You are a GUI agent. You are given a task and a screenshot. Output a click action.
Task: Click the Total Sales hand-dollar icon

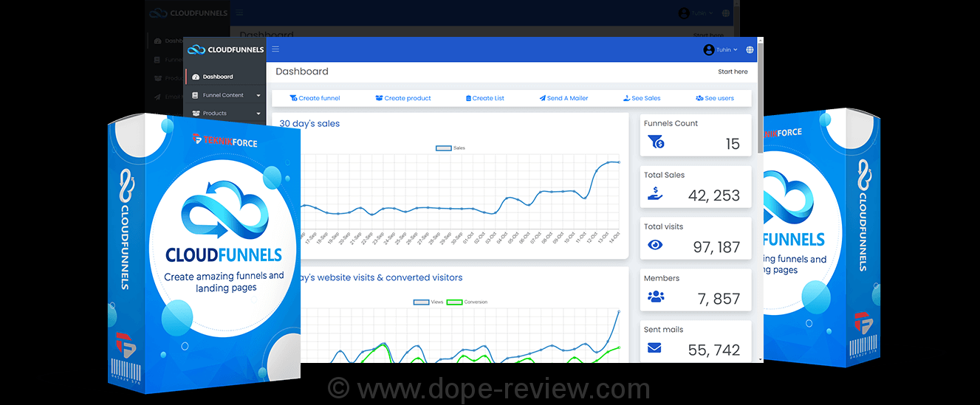coord(655,193)
